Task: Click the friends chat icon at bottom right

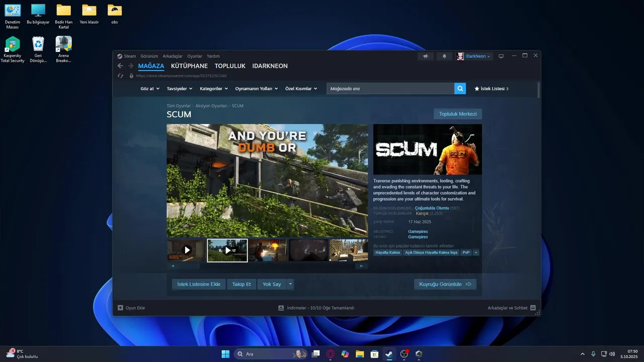Action: [533, 308]
